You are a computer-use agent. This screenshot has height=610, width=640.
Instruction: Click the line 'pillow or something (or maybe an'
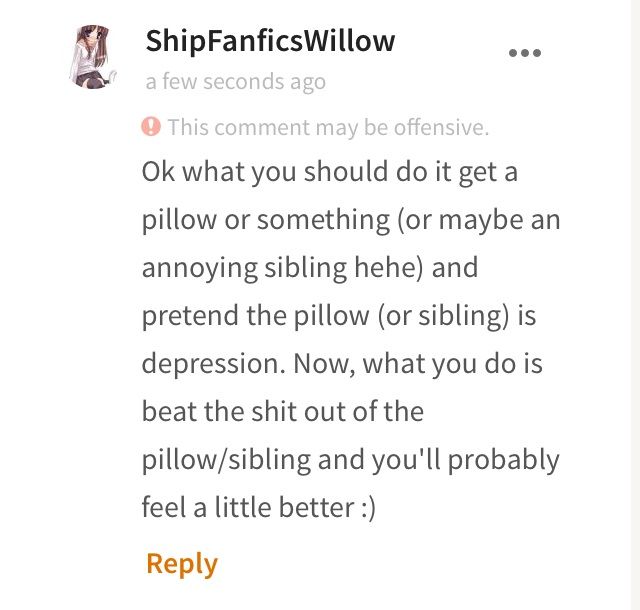coord(351,220)
